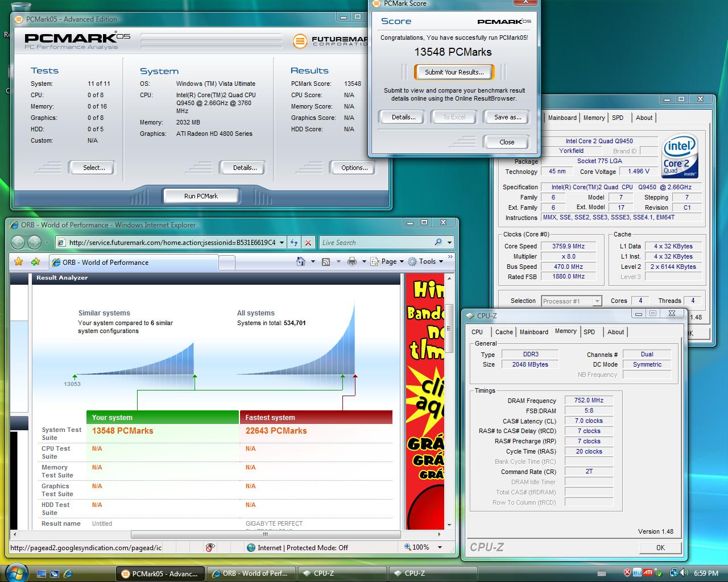728x582 pixels.
Task: Click the network tray icon
Action: click(673, 573)
